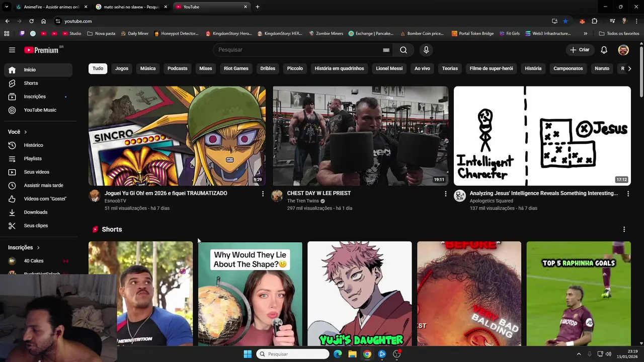Select the Riot Games filter chip
This screenshot has height=362, width=644.
click(x=236, y=68)
